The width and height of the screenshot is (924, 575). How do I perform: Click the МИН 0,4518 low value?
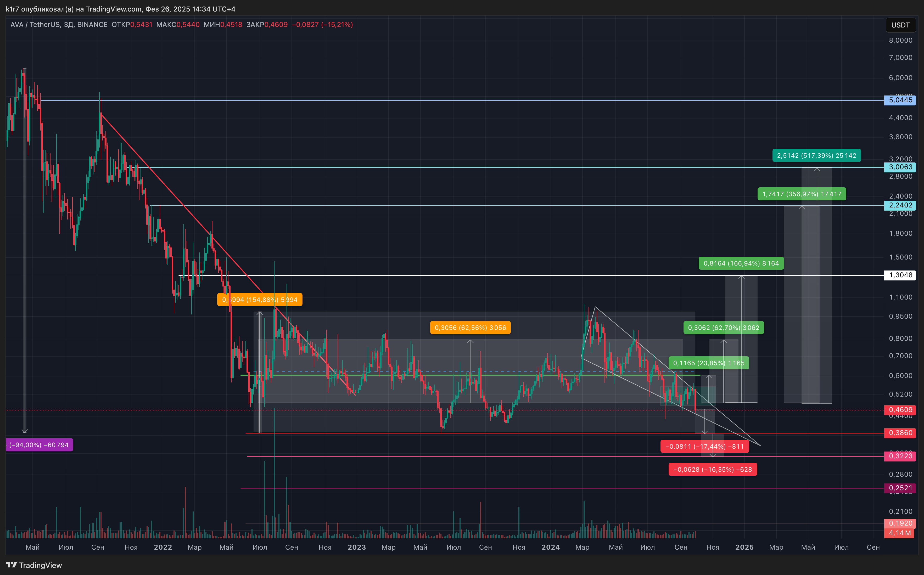click(223, 25)
